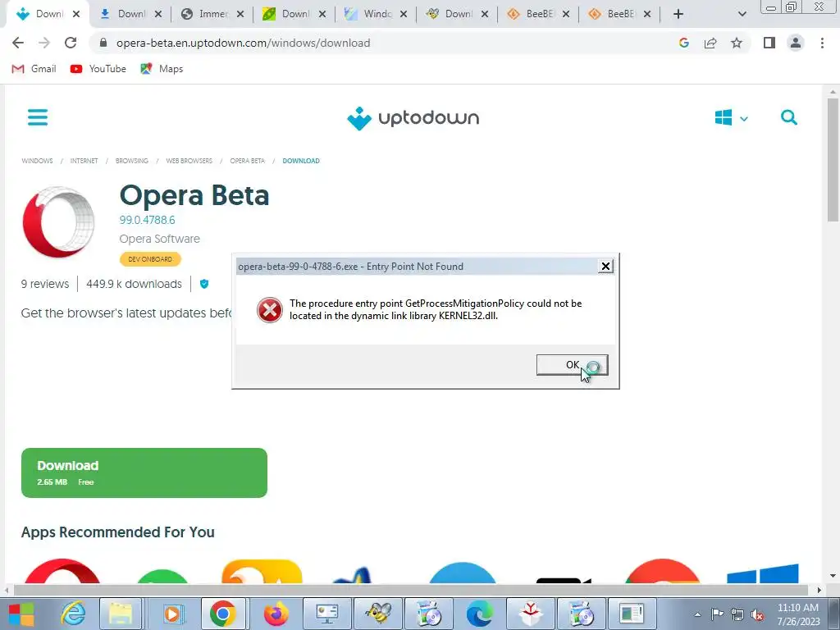Open the Chrome profile icon
Screen dimensions: 840x630
[796, 43]
